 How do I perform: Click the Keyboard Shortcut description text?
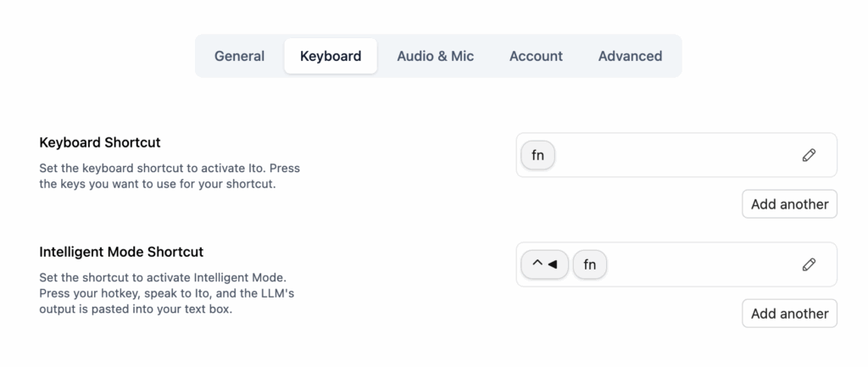coord(170,176)
